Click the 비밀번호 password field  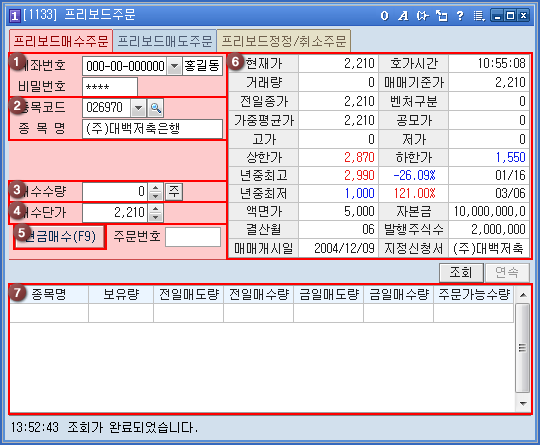pyautogui.click(x=110, y=87)
